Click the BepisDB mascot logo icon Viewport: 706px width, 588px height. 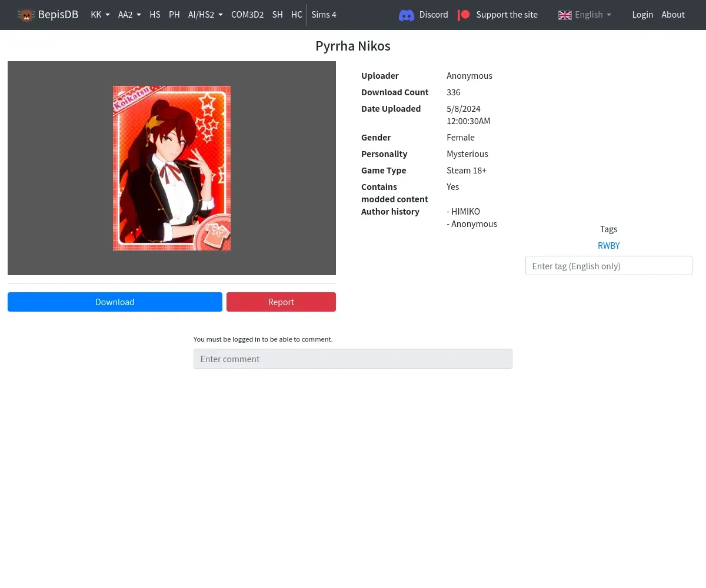(26, 15)
